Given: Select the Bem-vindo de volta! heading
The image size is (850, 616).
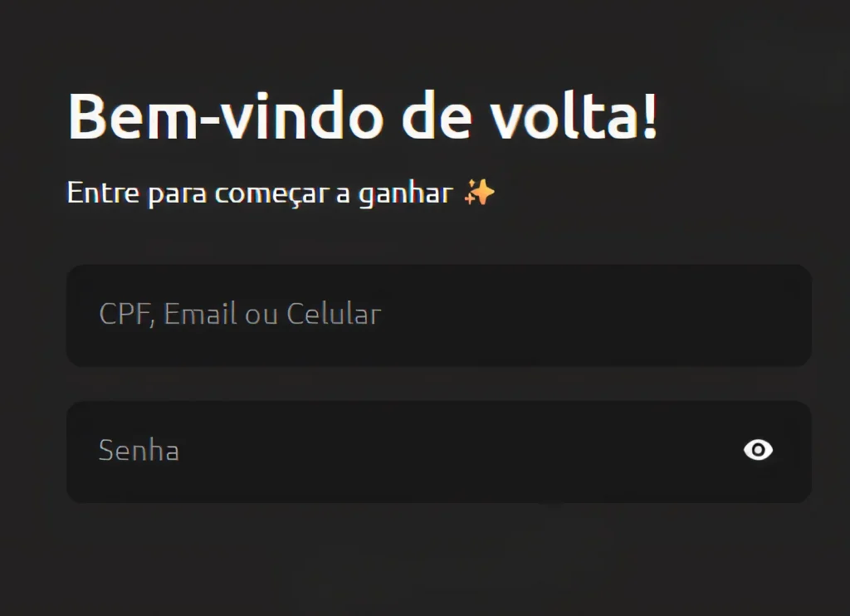Looking at the screenshot, I should click(x=363, y=116).
